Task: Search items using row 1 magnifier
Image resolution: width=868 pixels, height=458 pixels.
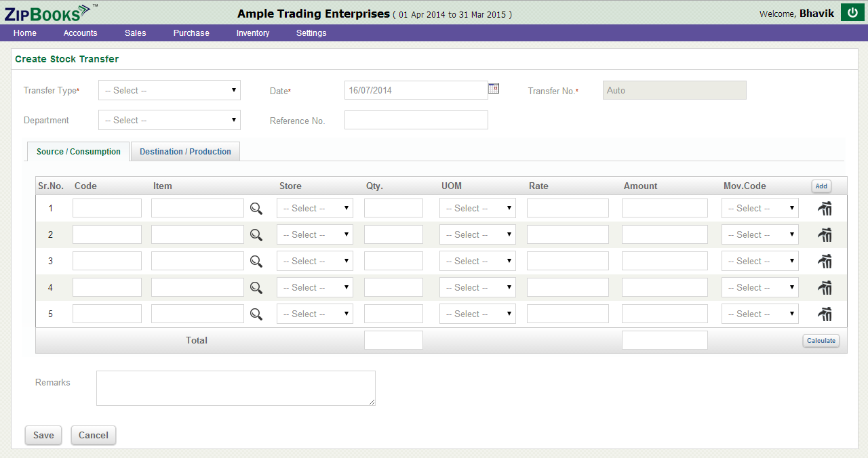Action: [256, 209]
